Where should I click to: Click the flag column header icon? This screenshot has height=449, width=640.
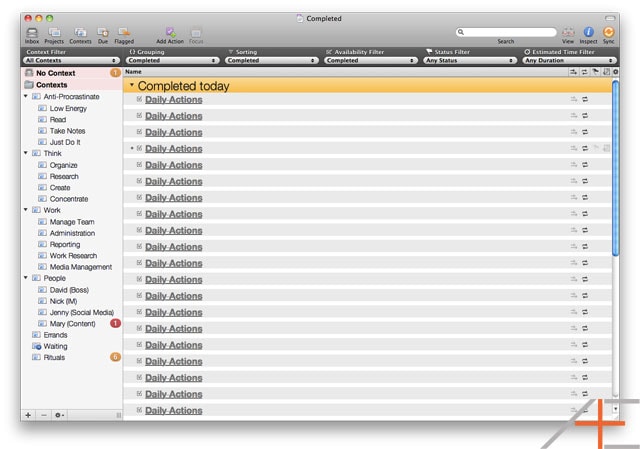coord(596,72)
